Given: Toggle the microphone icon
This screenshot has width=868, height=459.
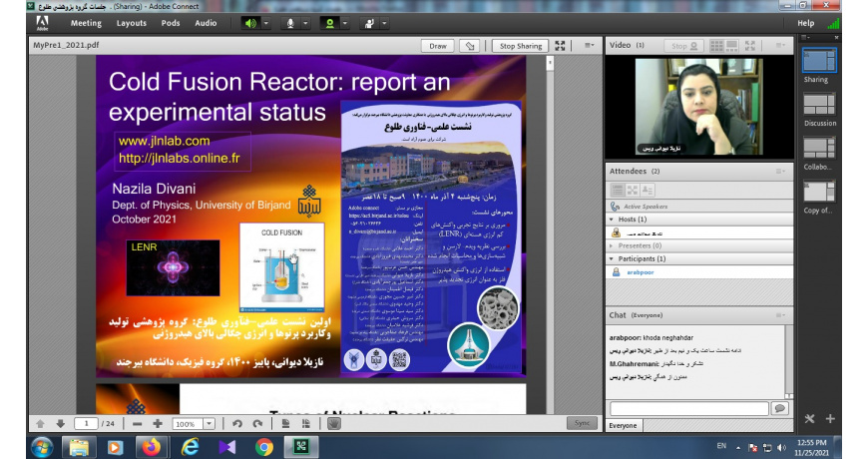Looking at the screenshot, I should [x=290, y=23].
